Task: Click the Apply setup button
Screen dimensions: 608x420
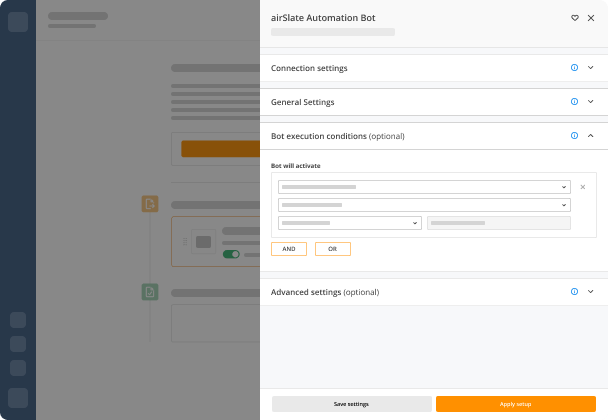Action: (x=516, y=404)
